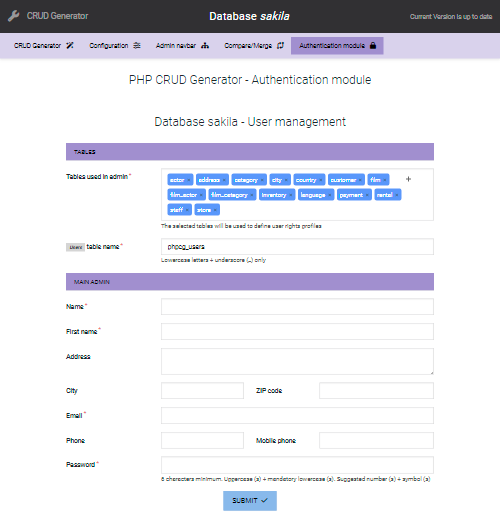Click the magic wand icon in CRUD Generator tab
Image resolution: width=500 pixels, height=521 pixels.
(x=70, y=45)
